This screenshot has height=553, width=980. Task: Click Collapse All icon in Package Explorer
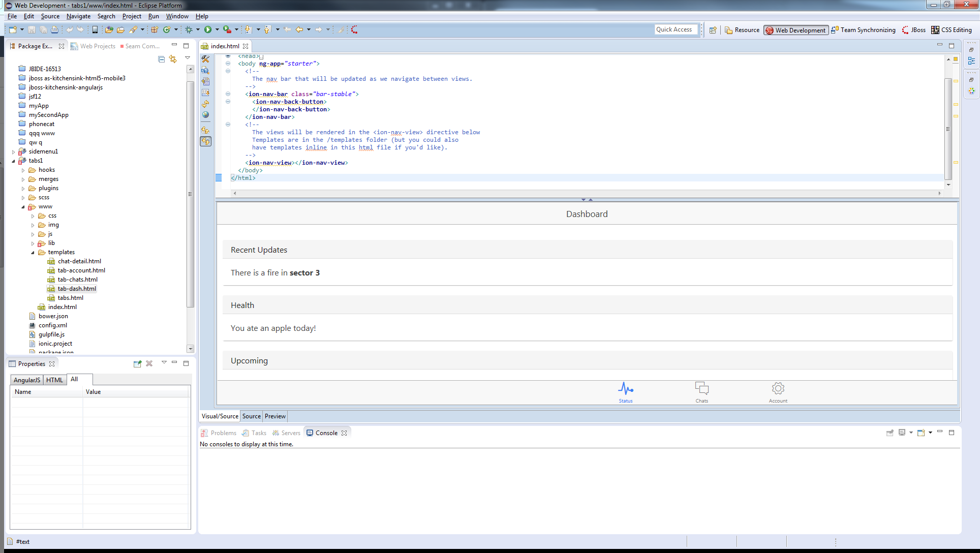(161, 59)
